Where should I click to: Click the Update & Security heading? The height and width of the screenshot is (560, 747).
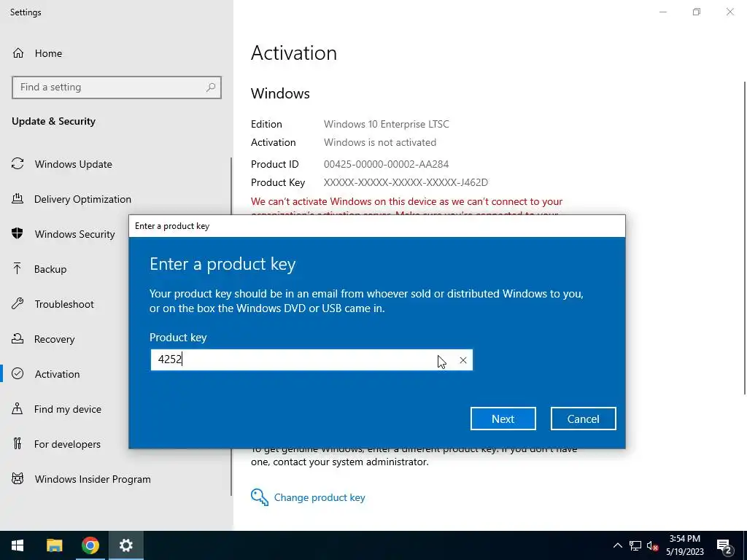(53, 121)
